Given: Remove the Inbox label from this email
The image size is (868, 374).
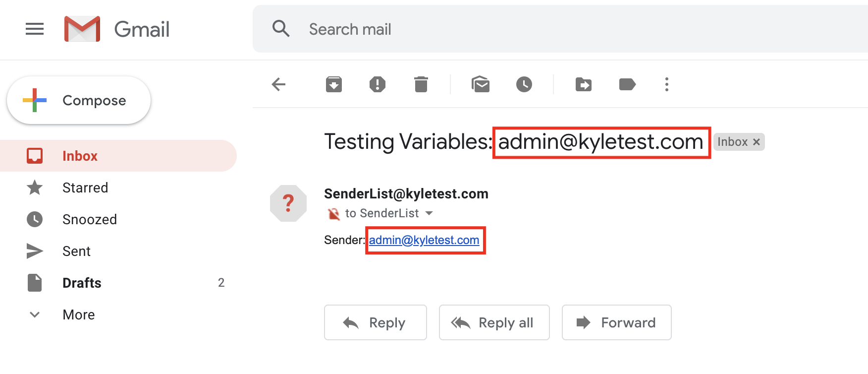Looking at the screenshot, I should 757,142.
